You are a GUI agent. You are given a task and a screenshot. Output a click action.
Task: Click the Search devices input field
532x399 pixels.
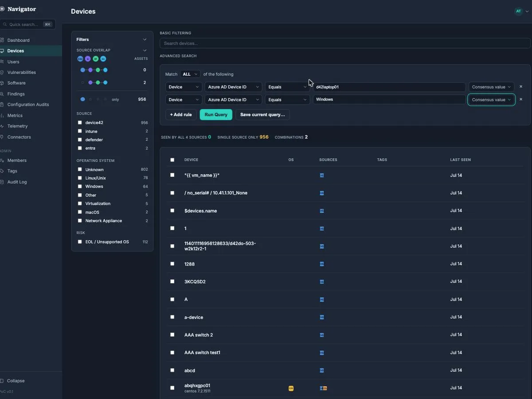pos(345,43)
